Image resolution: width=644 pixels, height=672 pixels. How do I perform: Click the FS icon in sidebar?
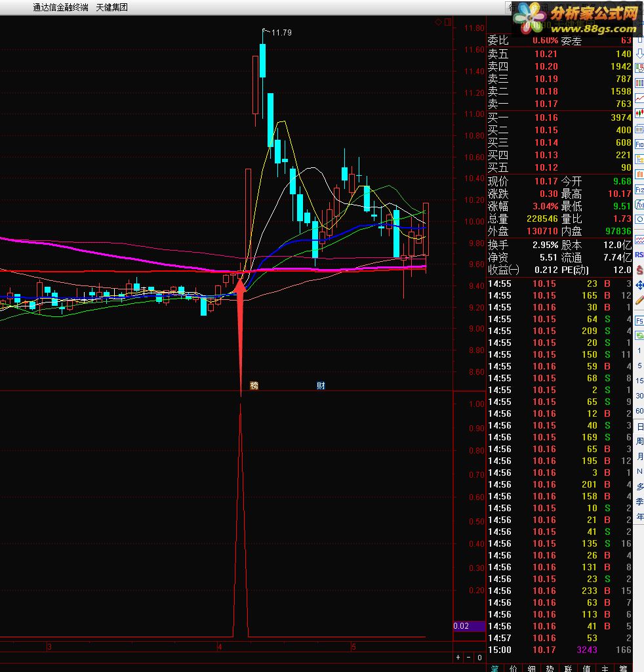(x=639, y=320)
